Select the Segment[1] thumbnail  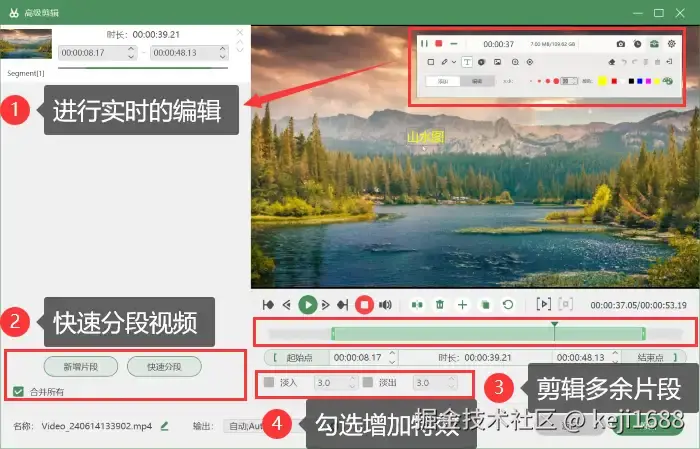click(26, 44)
